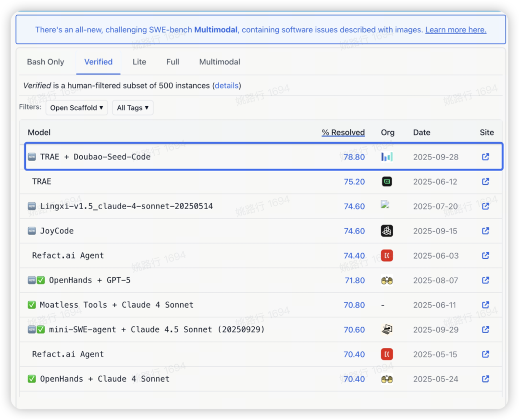Click the OpenHands org logo in the Claude 4 Sonnet row
The image size is (519, 420).
coord(386,379)
